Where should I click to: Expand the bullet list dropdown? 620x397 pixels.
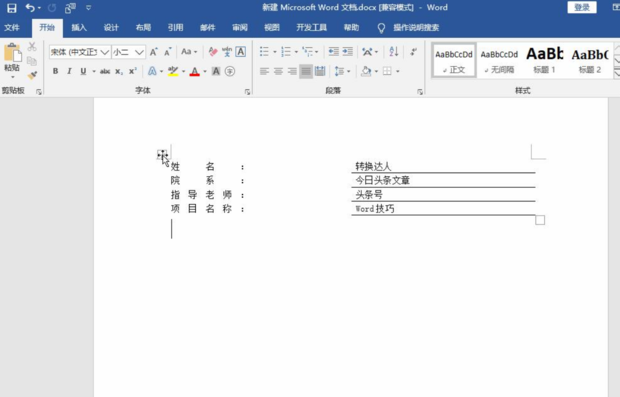tap(275, 52)
